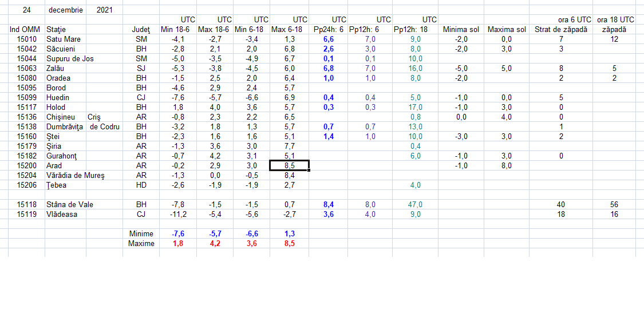644x309 pixels.
Task: Click the Satu Mare station name
Action: (64, 39)
